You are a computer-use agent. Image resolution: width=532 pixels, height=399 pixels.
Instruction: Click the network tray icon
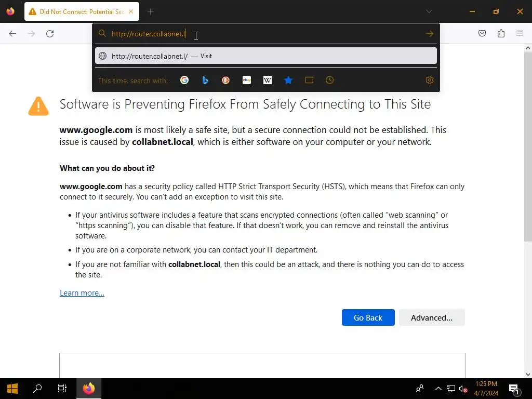tap(450, 389)
